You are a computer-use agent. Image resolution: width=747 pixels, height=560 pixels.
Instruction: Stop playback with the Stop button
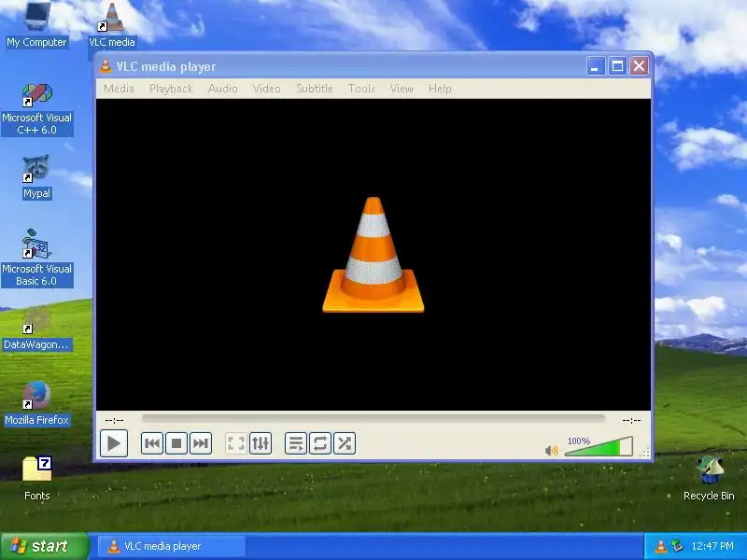tap(176, 443)
